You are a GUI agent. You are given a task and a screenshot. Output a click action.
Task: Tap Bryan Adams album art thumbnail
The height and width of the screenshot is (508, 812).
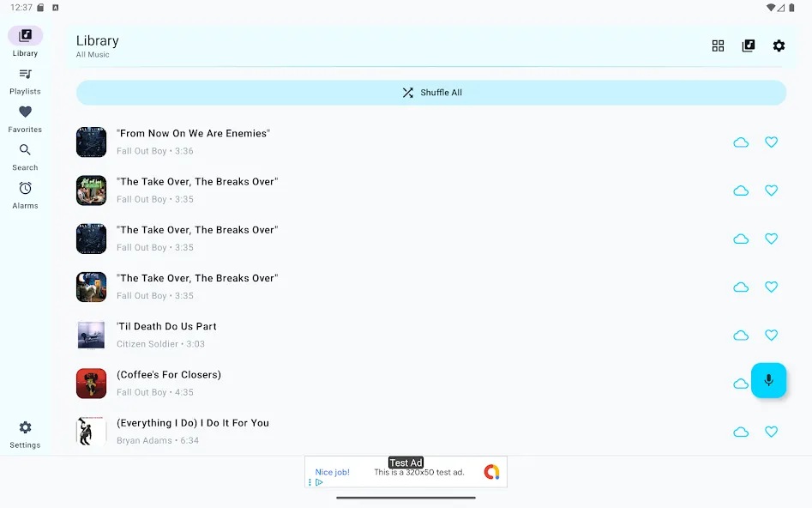(91, 432)
